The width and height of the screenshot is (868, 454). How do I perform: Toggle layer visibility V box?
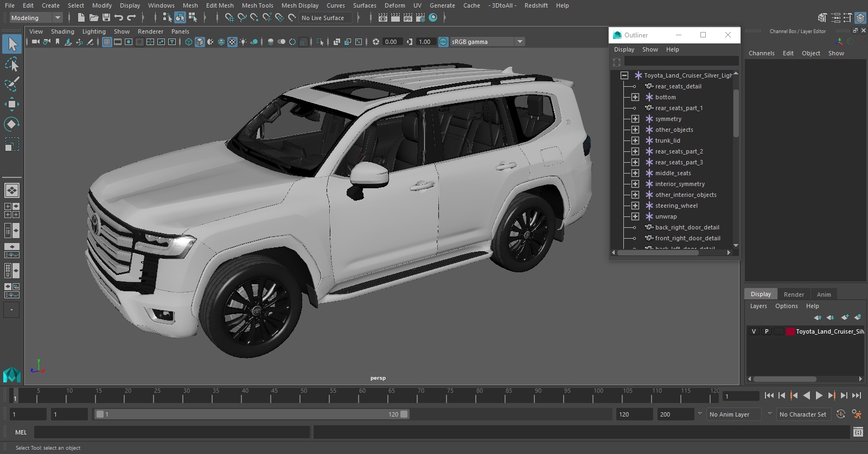point(754,331)
